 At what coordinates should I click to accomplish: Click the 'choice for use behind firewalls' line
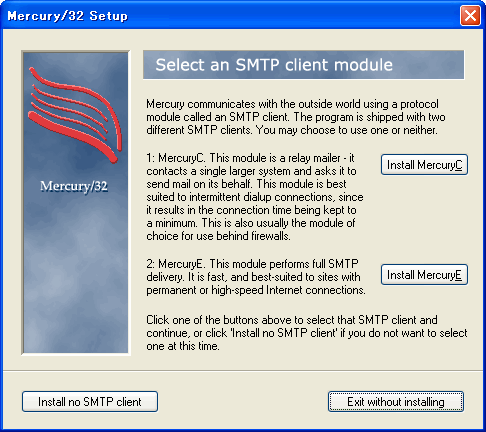[x=218, y=236]
